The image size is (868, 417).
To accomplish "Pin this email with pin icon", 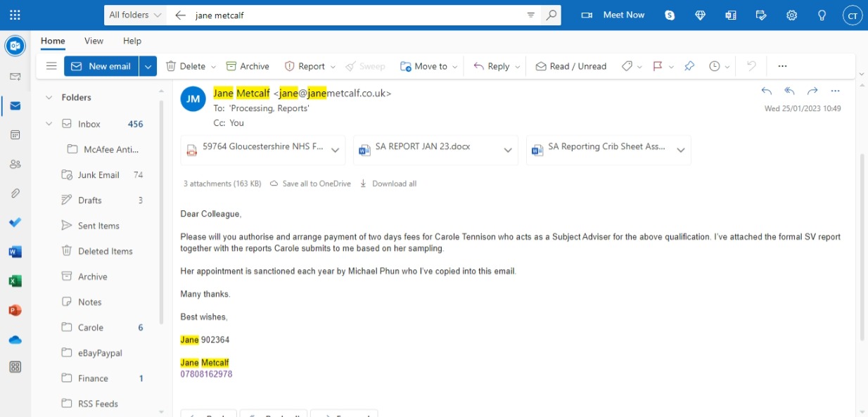I will tap(689, 66).
